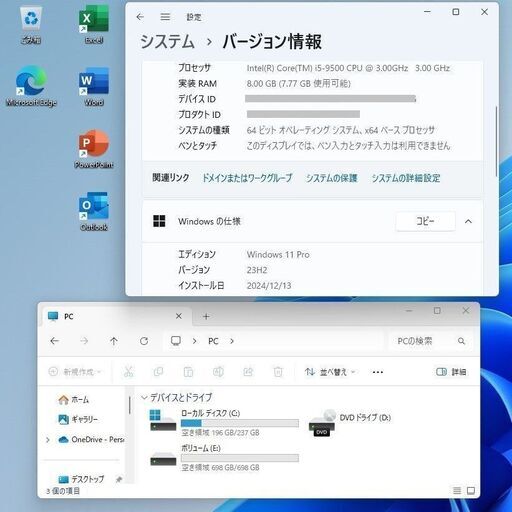Click the Cut scissors icon in Explorer toolbar

point(129,372)
